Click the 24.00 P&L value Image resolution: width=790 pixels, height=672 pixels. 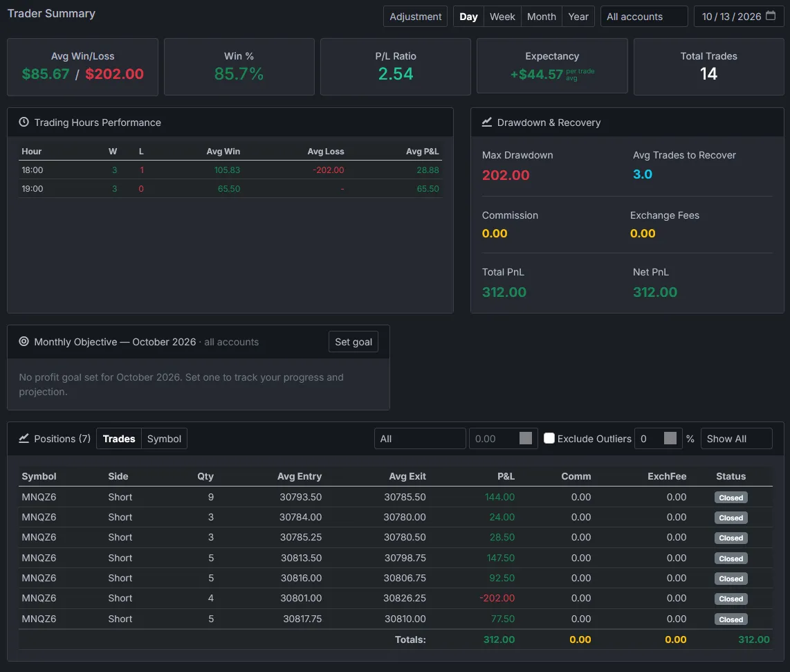[502, 517]
